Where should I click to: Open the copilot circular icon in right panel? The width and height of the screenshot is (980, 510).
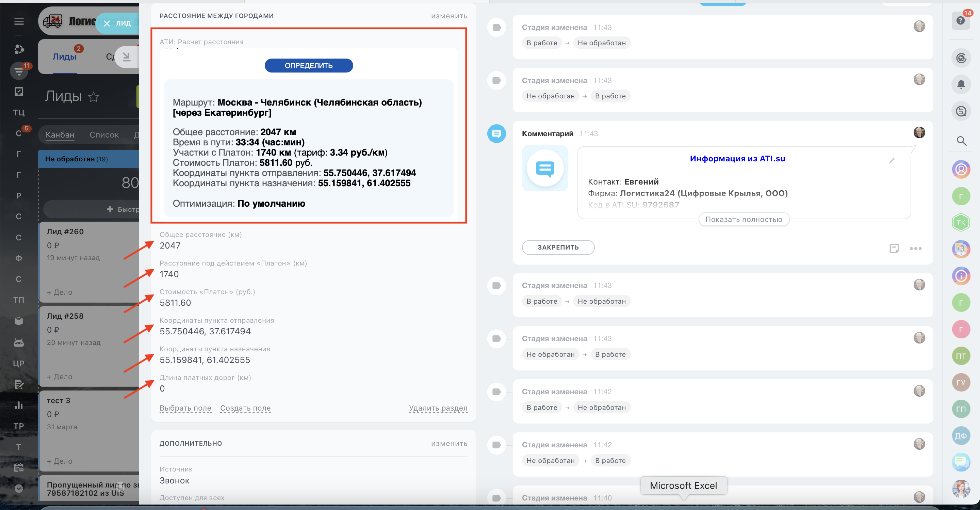pos(961,58)
